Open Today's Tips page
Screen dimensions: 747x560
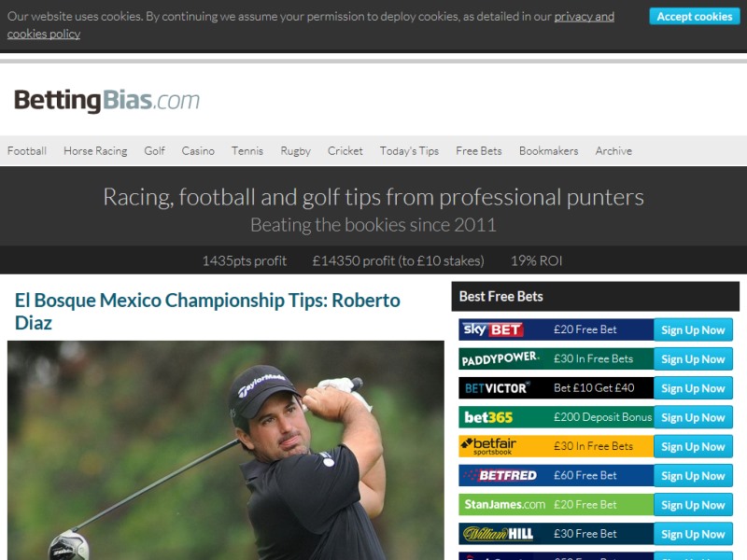(x=409, y=151)
